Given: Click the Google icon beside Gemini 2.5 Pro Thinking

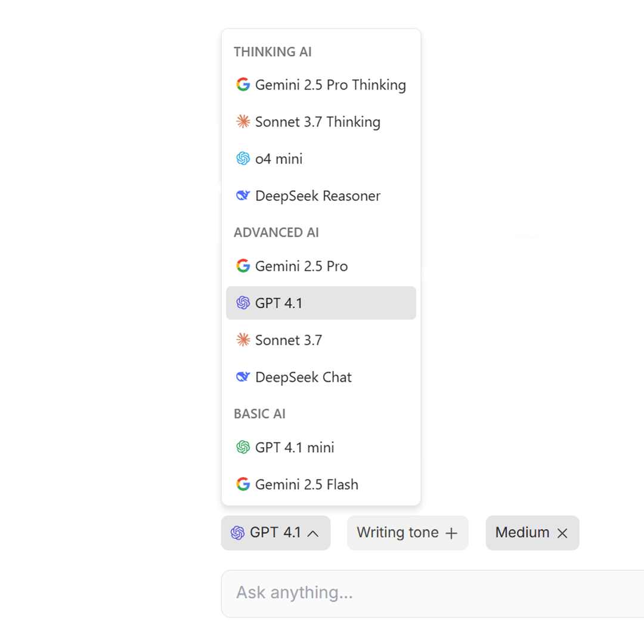Looking at the screenshot, I should pos(243,85).
